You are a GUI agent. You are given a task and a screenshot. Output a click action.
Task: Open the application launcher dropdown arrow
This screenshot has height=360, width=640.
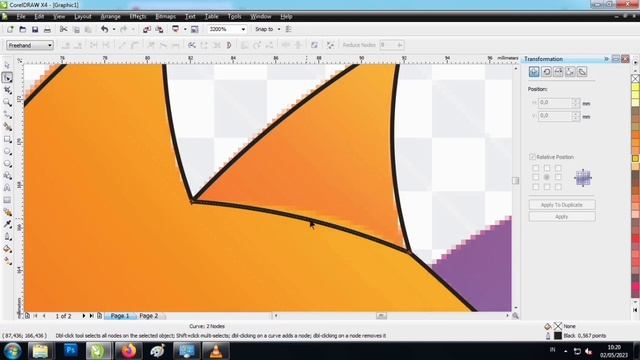[x=185, y=29]
